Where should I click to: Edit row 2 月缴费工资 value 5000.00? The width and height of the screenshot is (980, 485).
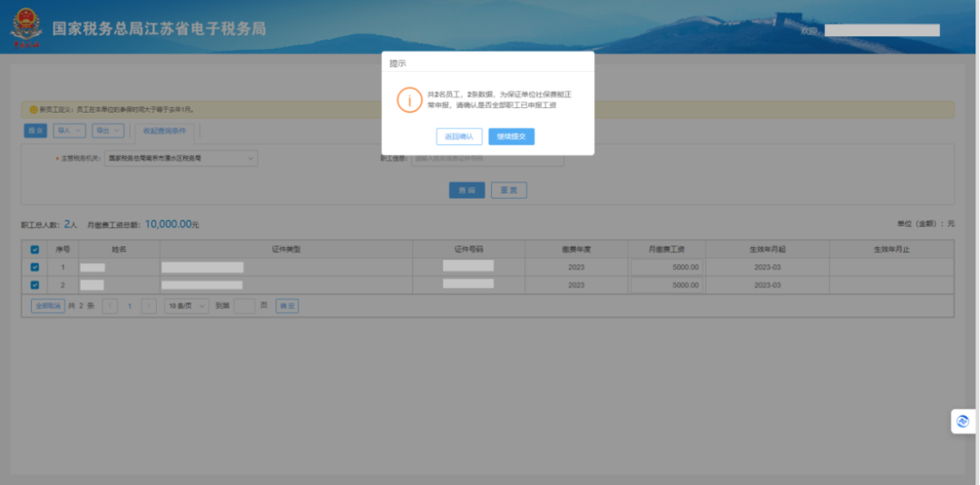coord(667,285)
